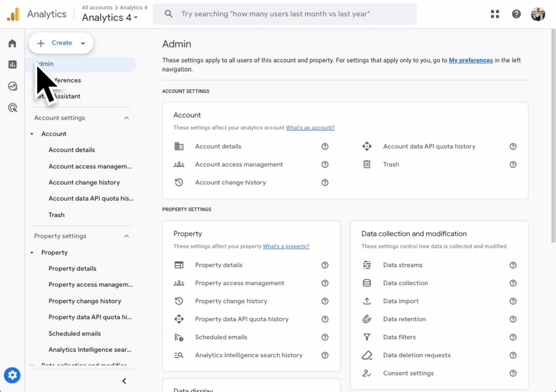
Task: Open Reports icon in left rail
Action: tap(12, 65)
